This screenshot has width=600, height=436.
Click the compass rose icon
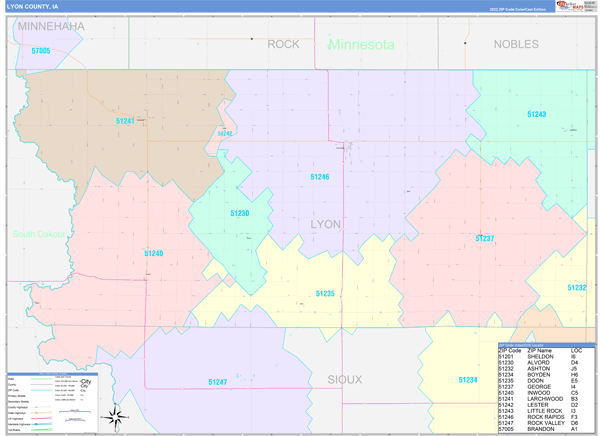tap(117, 415)
